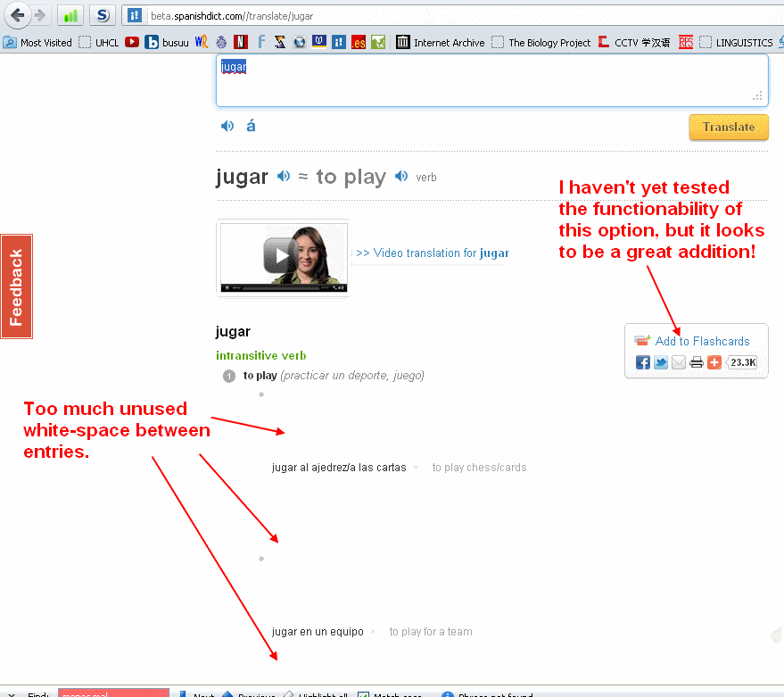
Task: Click the browser back arrow button
Action: [17, 14]
